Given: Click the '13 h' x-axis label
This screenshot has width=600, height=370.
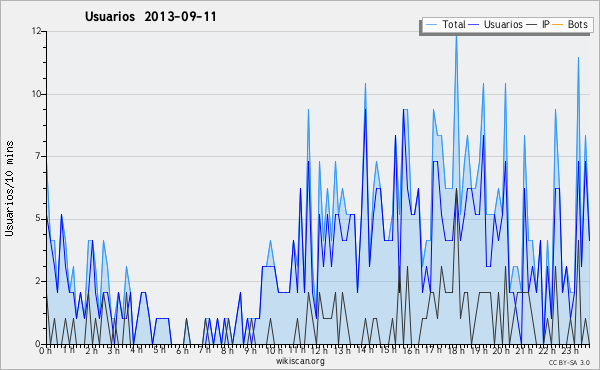Looking at the screenshot, I should tap(342, 350).
